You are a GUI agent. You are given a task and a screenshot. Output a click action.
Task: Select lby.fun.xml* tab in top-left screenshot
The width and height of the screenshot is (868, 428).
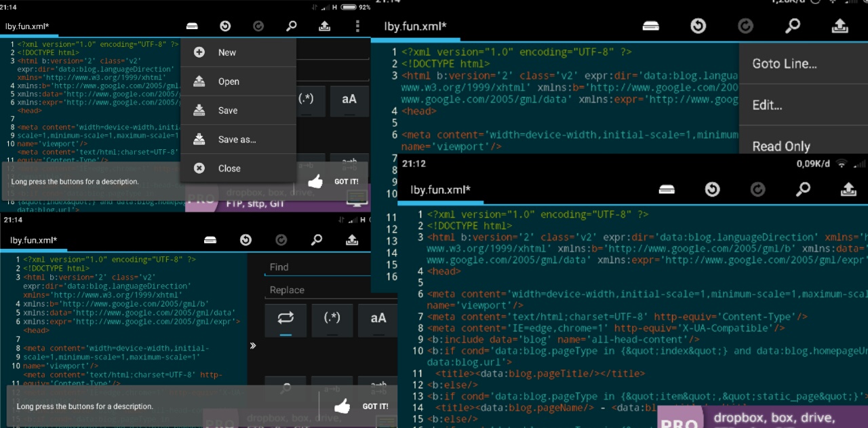[x=27, y=27]
